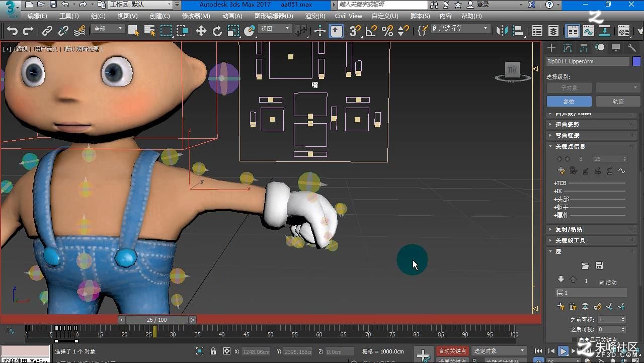This screenshot has width=644, height=363.
Task: Open workspace dropdown 工作区: 默认
Action: pos(140,5)
